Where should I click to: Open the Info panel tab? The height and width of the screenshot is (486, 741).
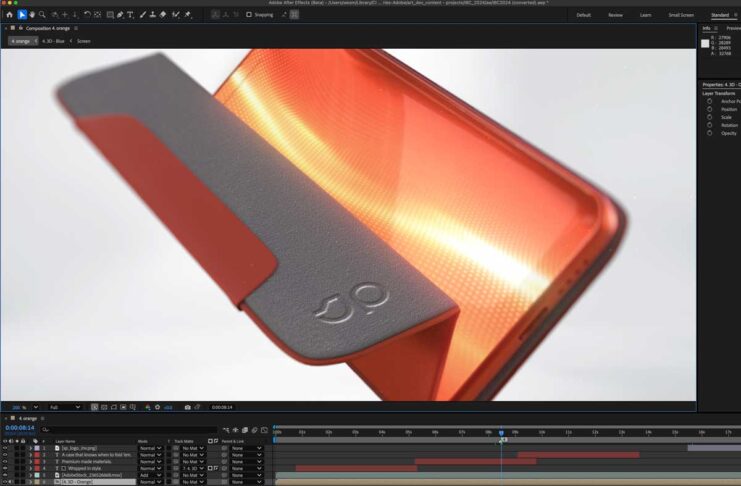(x=706, y=28)
